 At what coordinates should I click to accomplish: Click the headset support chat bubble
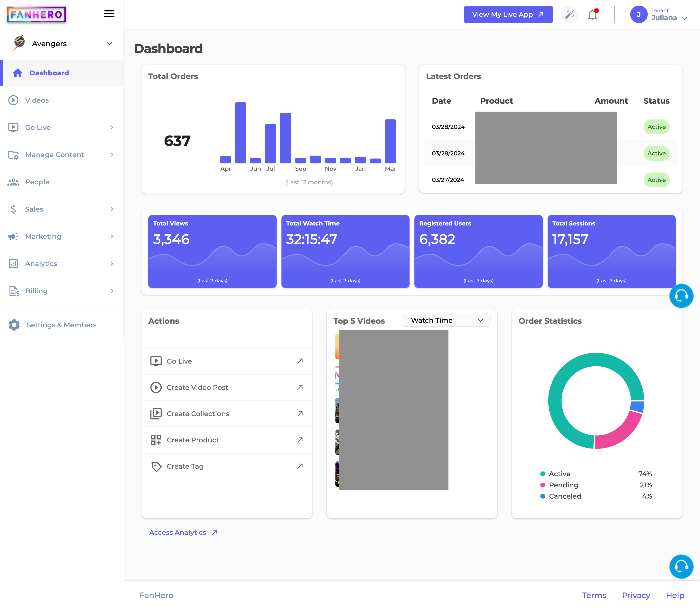681,296
